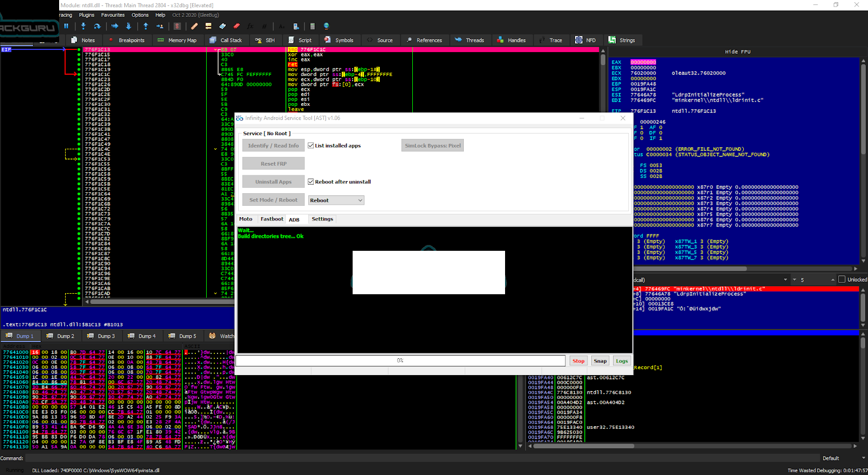Switch to the Moto tab in AST
This screenshot has width=868, height=475.
246,219
